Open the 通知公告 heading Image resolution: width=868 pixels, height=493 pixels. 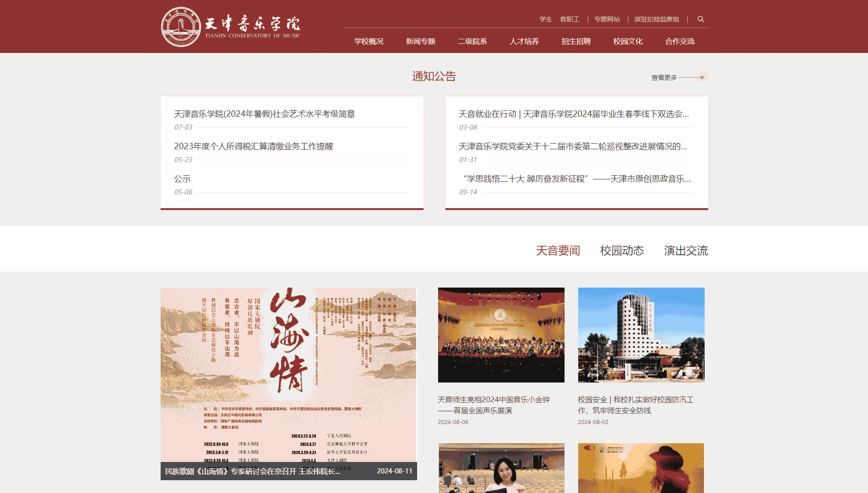434,76
